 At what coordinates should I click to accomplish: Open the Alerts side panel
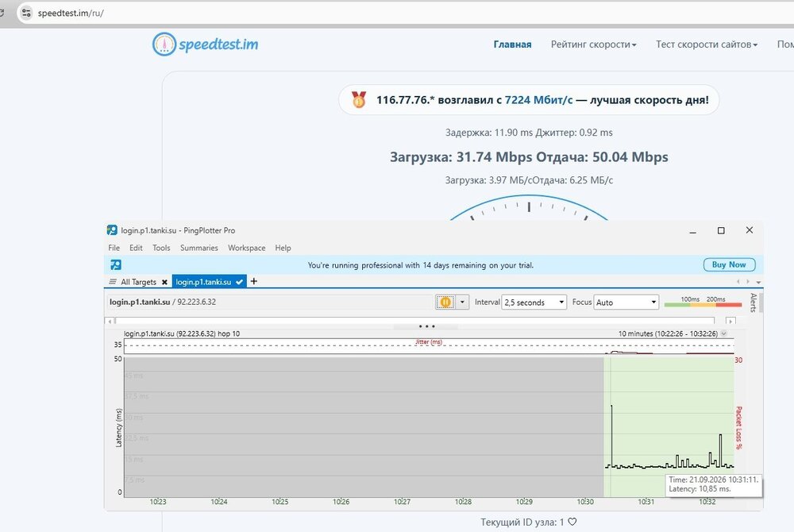(754, 303)
